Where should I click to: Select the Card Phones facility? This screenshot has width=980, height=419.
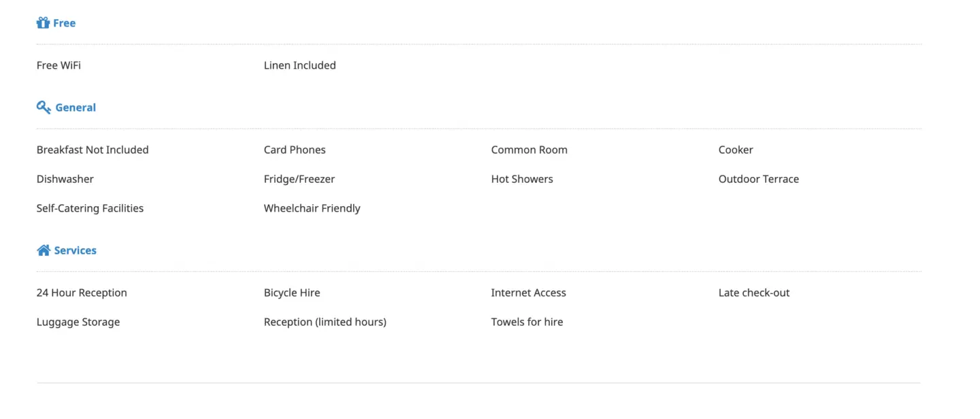point(295,150)
